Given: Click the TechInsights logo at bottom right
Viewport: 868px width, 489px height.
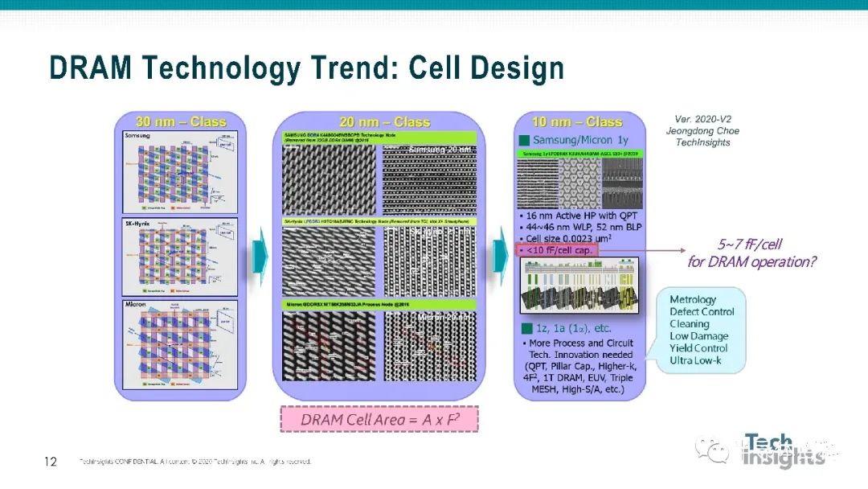Looking at the screenshot, I should click(783, 450).
